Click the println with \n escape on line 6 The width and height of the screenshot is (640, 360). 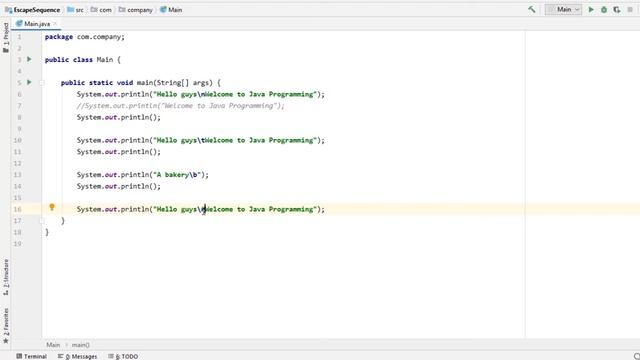pos(200,94)
